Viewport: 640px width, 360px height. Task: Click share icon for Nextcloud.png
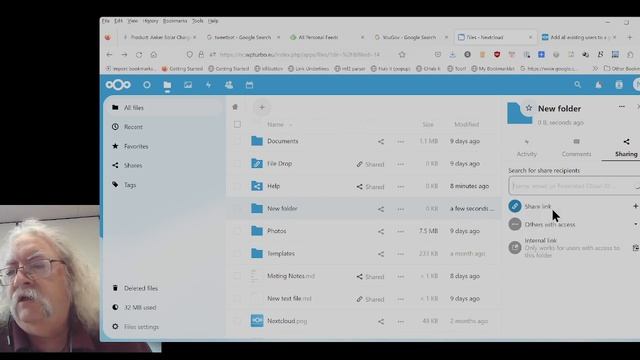click(381, 322)
